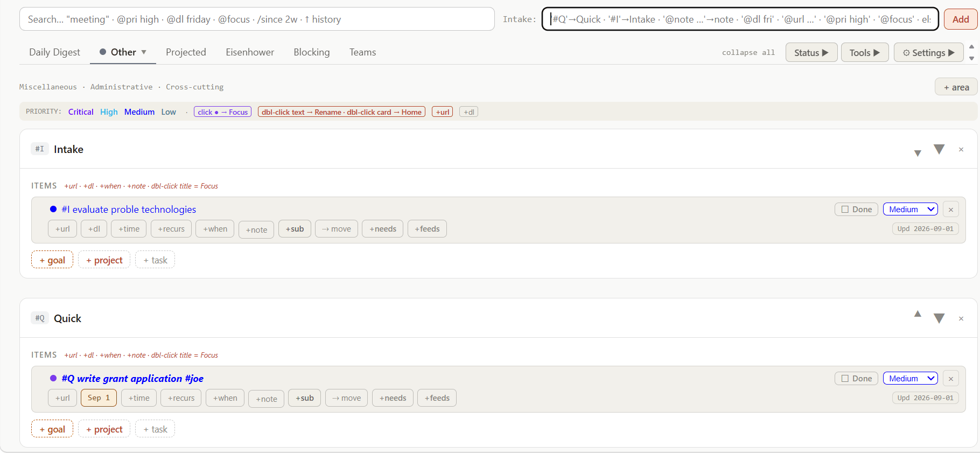Open the Settings menu

[x=929, y=53]
